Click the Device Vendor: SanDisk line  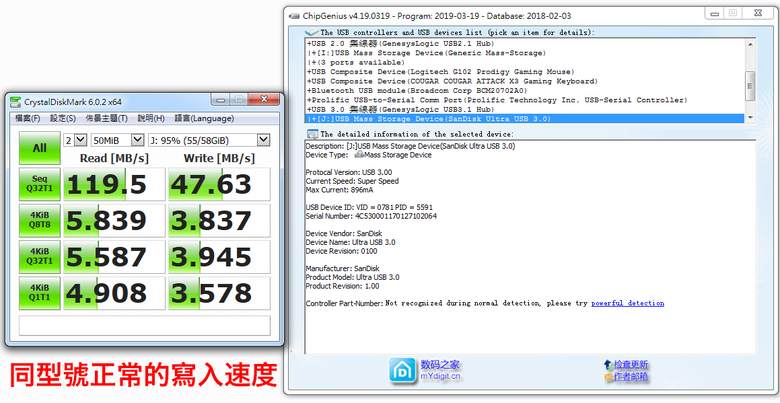click(344, 233)
